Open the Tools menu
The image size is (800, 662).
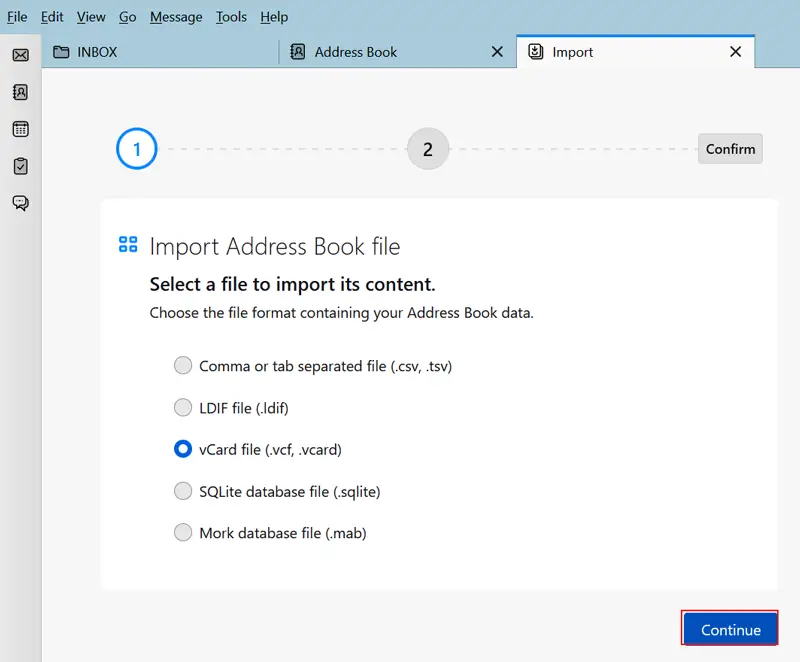click(x=231, y=17)
